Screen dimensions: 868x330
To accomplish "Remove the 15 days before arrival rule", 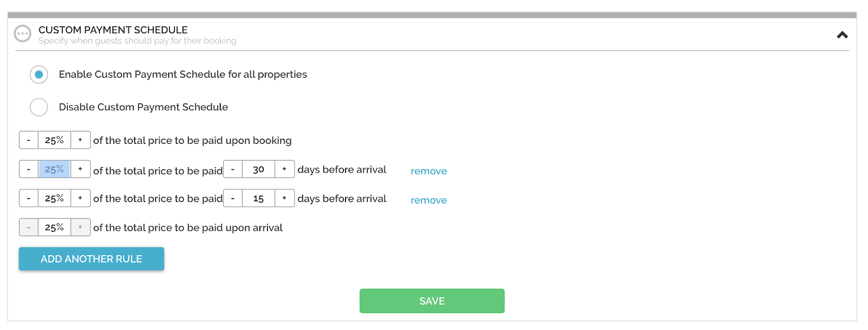I will click(x=429, y=200).
